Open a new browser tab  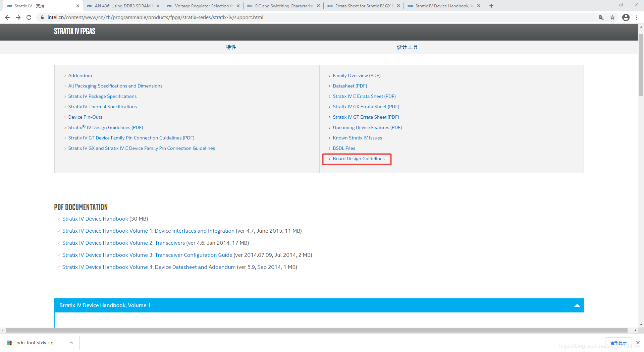click(x=491, y=6)
